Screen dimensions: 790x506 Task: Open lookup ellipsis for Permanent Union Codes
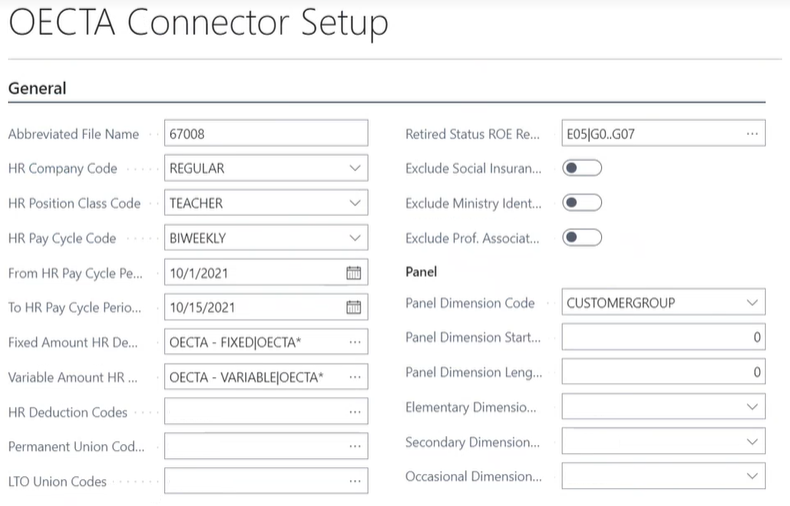355,446
